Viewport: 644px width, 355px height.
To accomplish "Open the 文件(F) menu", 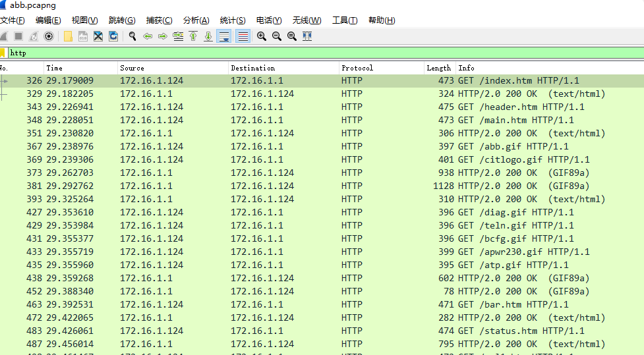I will pos(13,20).
